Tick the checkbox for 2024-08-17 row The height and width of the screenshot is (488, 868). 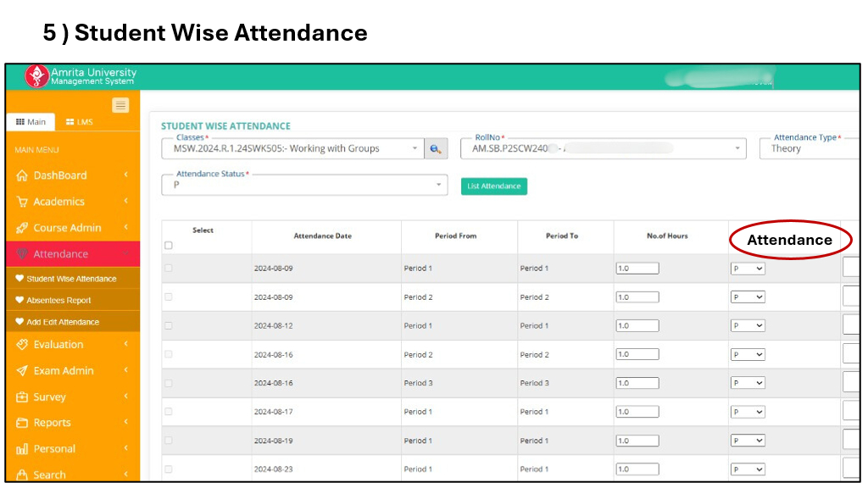[x=168, y=412]
